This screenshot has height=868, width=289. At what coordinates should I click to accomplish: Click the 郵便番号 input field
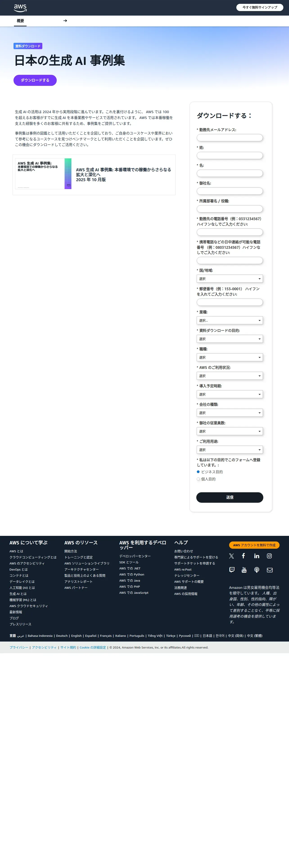[230, 302]
